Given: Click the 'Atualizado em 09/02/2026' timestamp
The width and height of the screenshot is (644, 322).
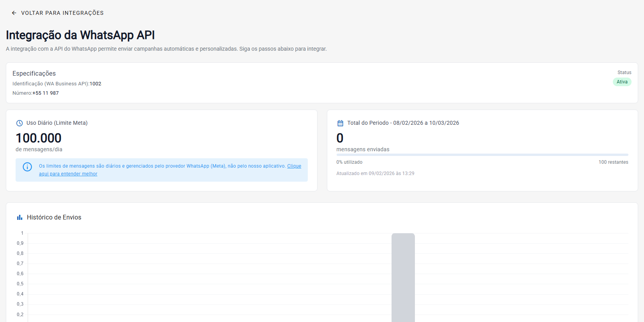Looking at the screenshot, I should point(375,173).
